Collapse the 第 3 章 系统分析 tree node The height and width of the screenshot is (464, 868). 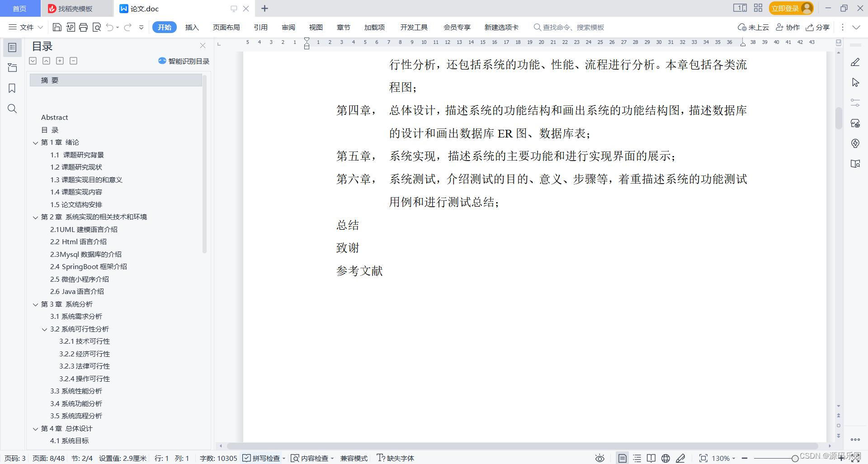[x=36, y=304]
